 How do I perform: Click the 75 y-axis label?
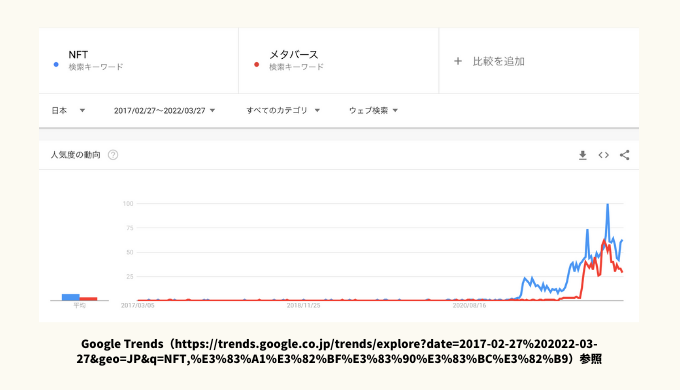click(x=129, y=228)
